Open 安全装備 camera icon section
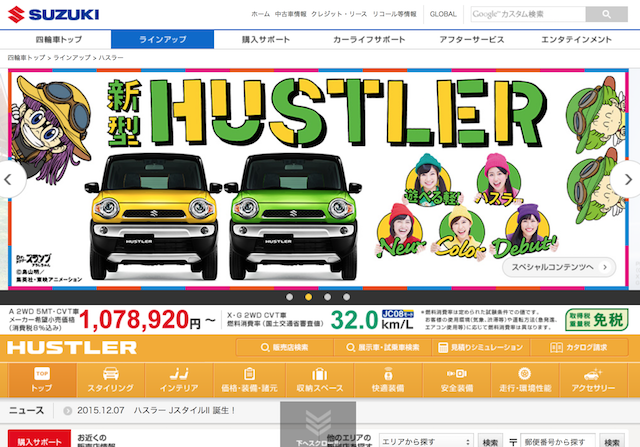The width and height of the screenshot is (640, 447). coord(457,380)
